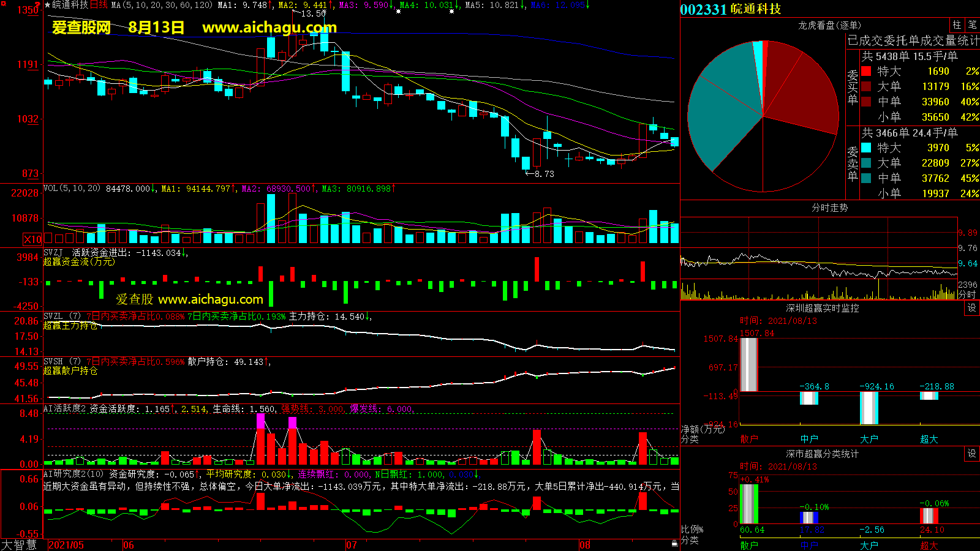Click the MA(5,10,20,30,60,120) indicator parameters

click(162, 5)
